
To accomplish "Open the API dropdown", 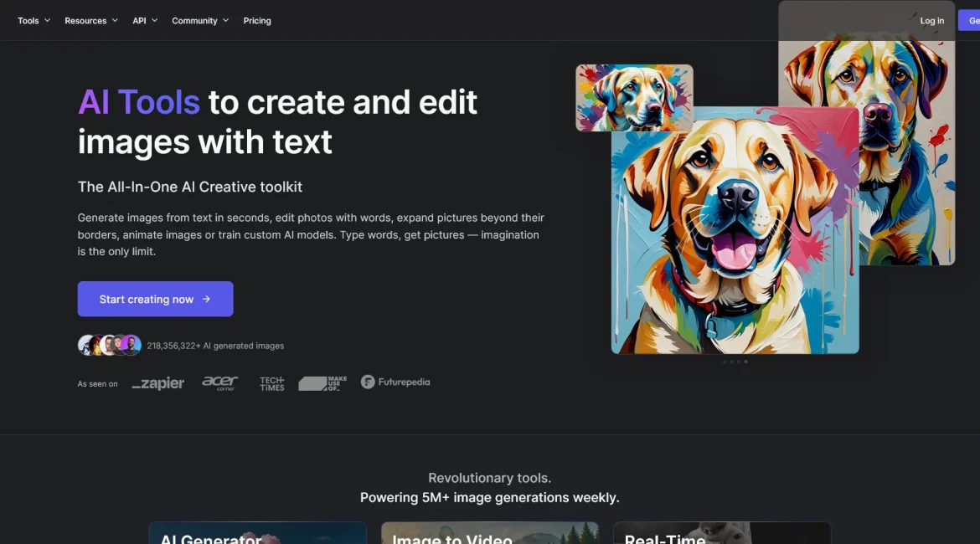I will click(145, 21).
